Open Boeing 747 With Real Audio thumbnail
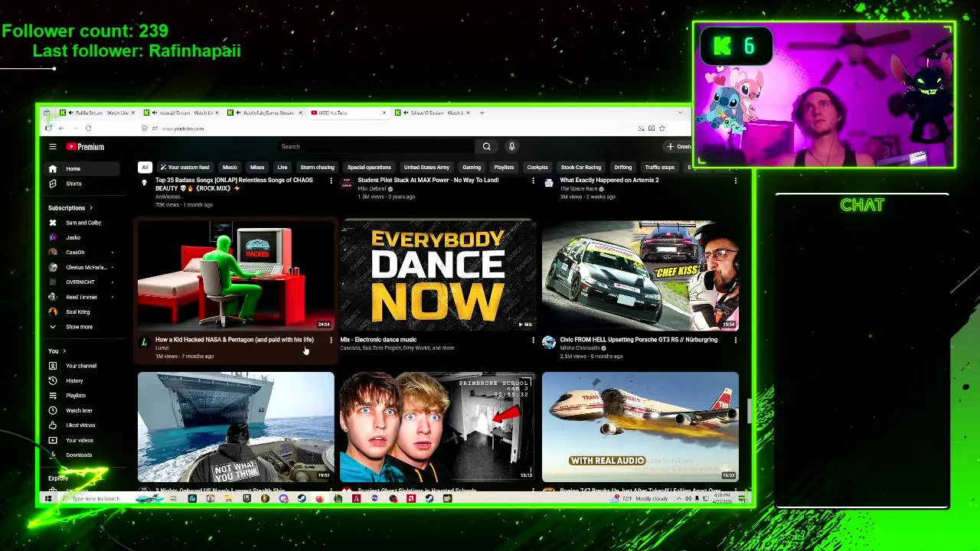The image size is (980, 551). point(640,427)
